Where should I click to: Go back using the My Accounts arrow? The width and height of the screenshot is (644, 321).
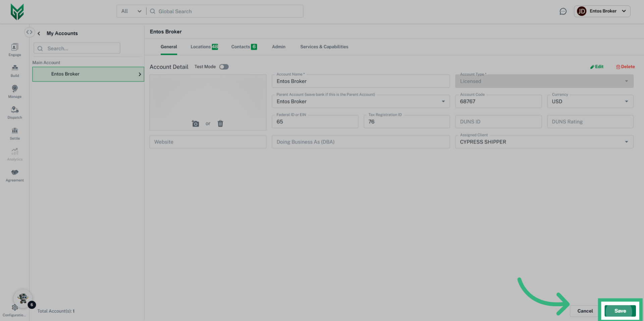tap(39, 33)
